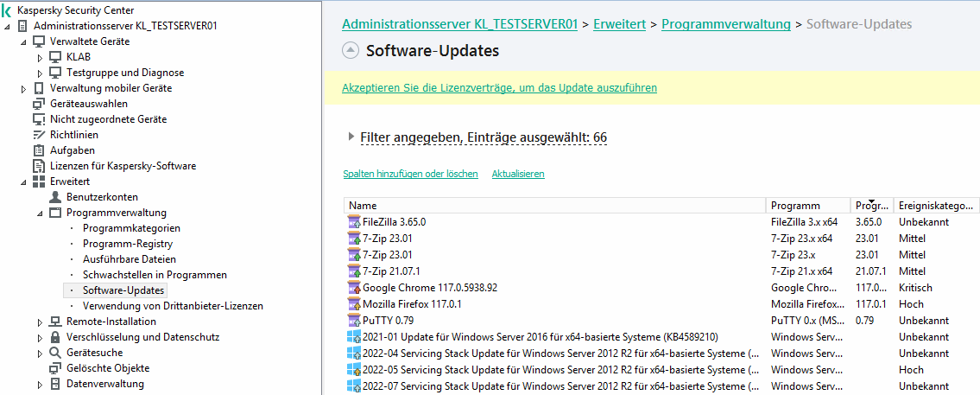The height and width of the screenshot is (395, 980).
Task: Click the Mozilla Firefox 117.0.1 update icon
Action: (x=354, y=304)
